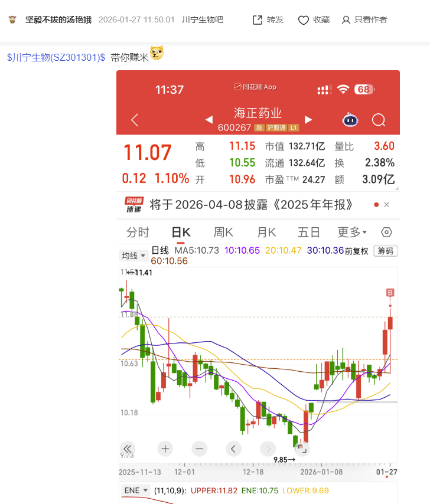Click the 量比 3.60 value
Screen dimensions: 430x504
pyautogui.click(x=384, y=146)
